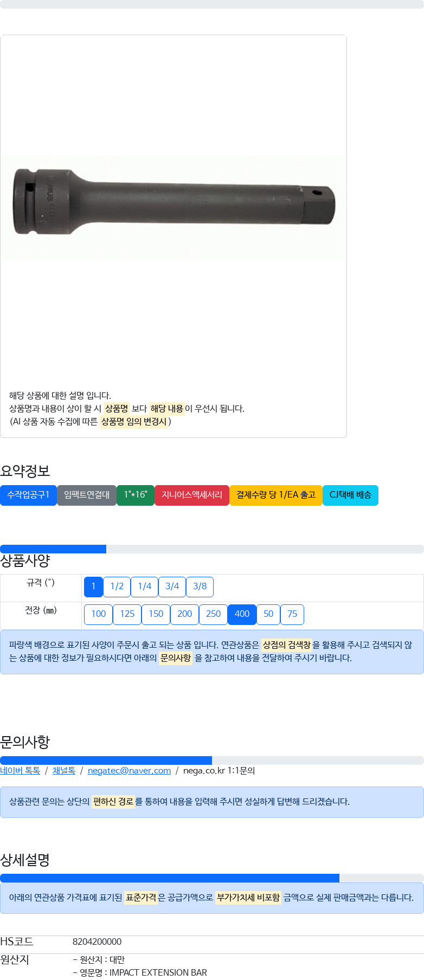
Task: Click the negatec@naver.com email link
Action: click(x=129, y=771)
